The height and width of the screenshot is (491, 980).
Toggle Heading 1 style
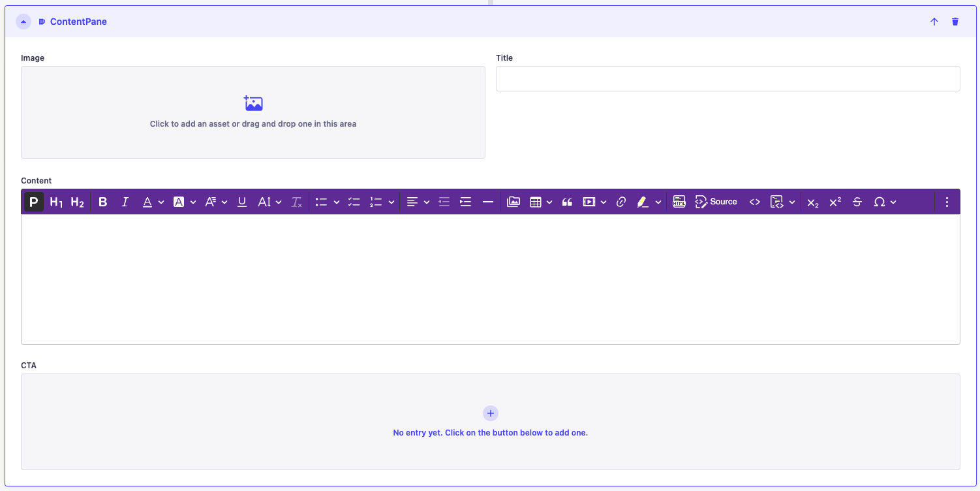tap(56, 202)
